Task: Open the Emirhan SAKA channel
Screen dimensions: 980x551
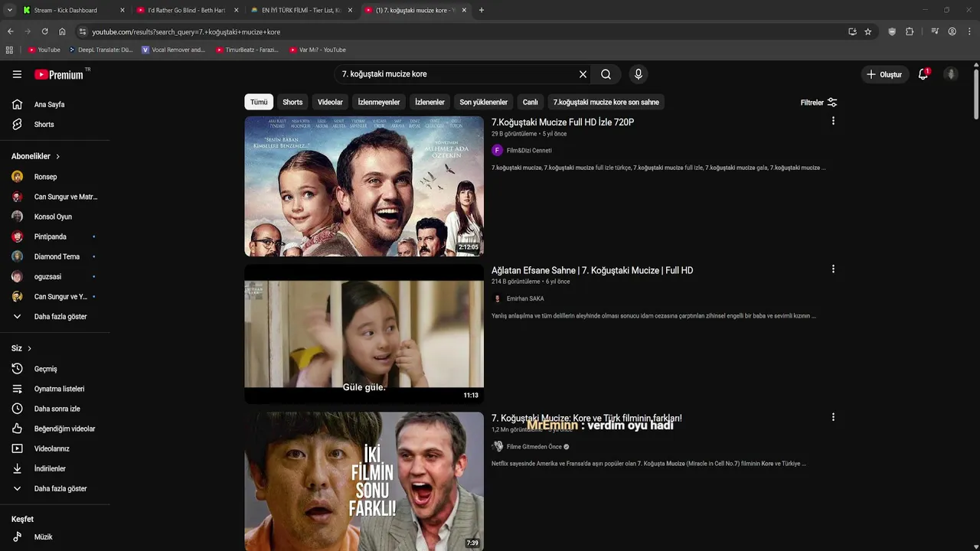Action: click(x=525, y=298)
